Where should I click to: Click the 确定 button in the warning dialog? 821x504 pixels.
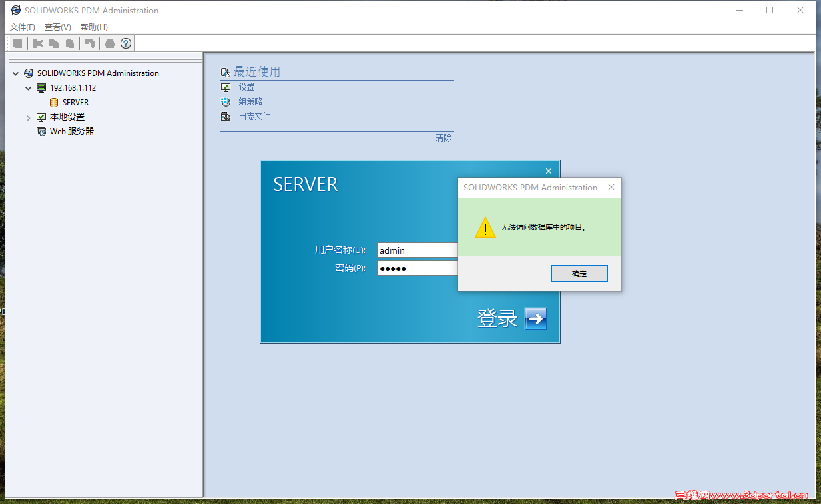(579, 274)
